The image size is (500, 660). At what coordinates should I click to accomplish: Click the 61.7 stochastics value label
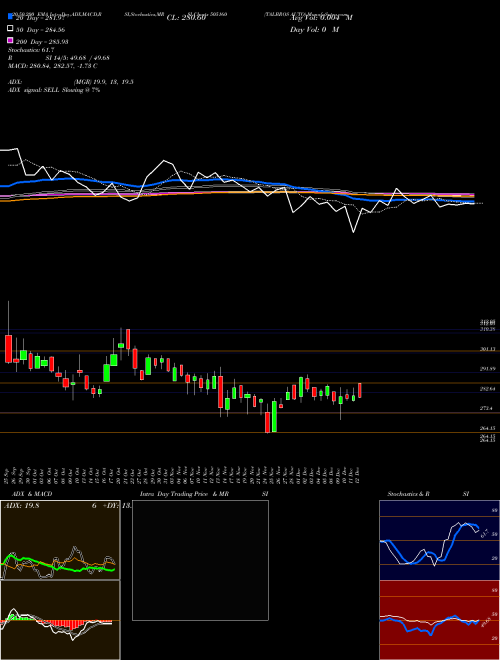484,533
